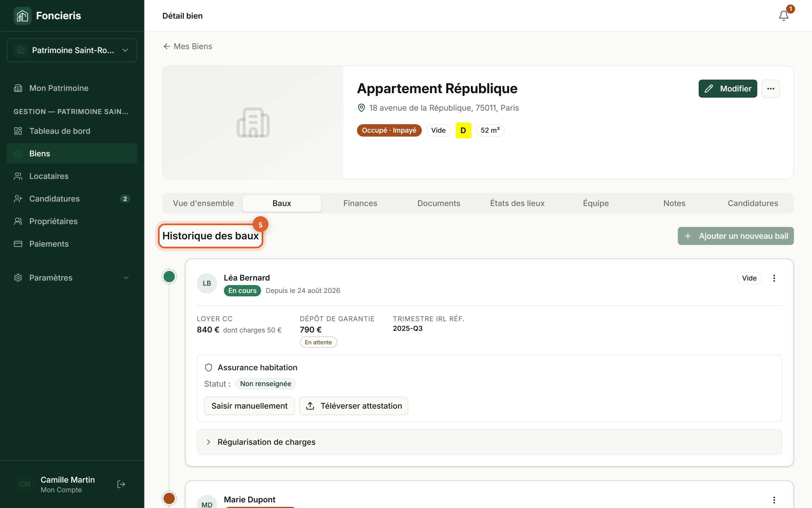Viewport: 812px width, 508px height.
Task: Click the LB avatar of Léa Bernard
Action: pyautogui.click(x=207, y=283)
